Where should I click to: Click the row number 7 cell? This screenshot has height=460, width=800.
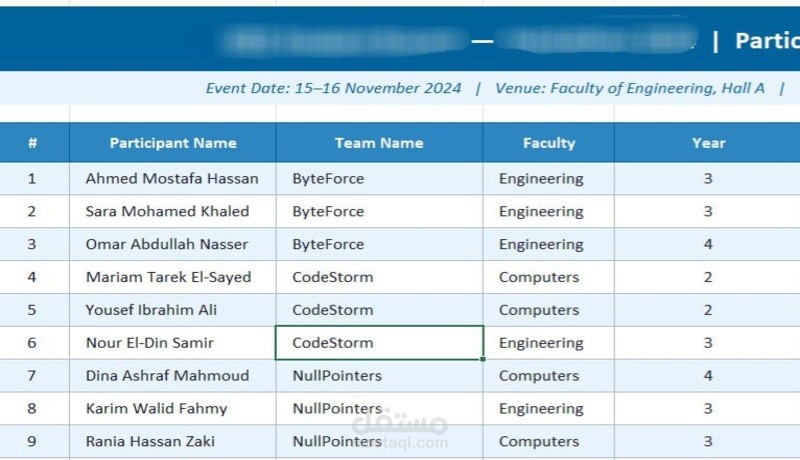(32, 376)
